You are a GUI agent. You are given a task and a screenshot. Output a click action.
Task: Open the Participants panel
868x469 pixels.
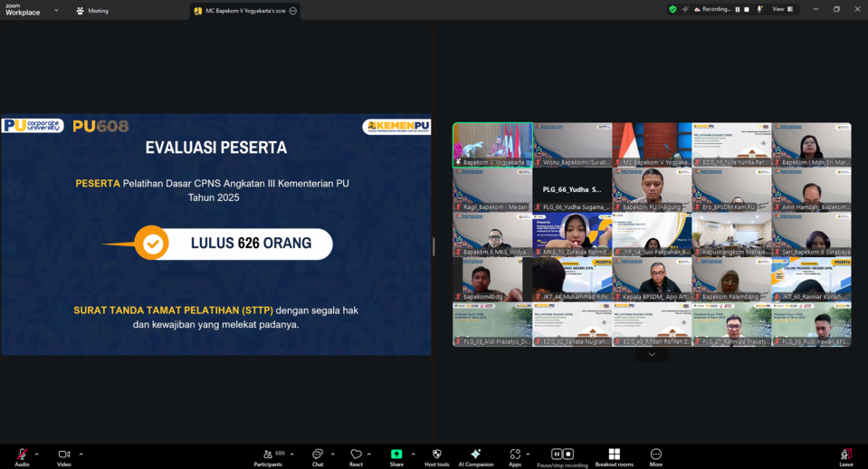(267, 456)
